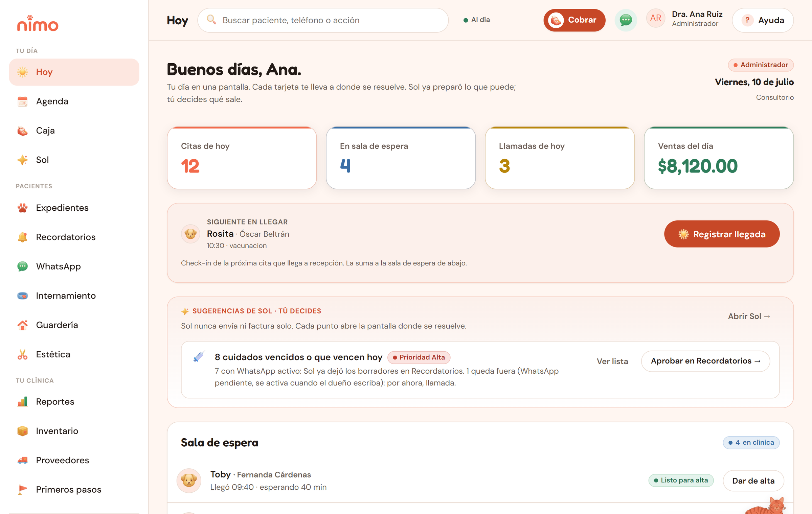Follow the Abrir Sol link
The height and width of the screenshot is (514, 812).
pos(749,316)
